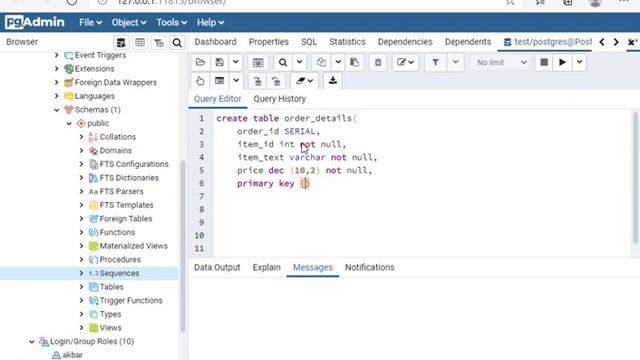Click the pgAdmin logo
This screenshot has height=360, width=640.
35,22
